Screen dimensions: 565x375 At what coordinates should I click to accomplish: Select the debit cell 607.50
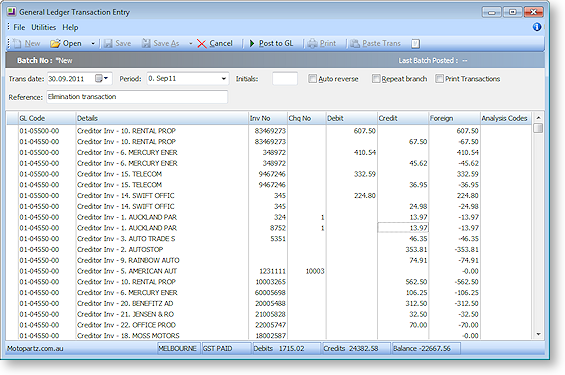[352, 131]
